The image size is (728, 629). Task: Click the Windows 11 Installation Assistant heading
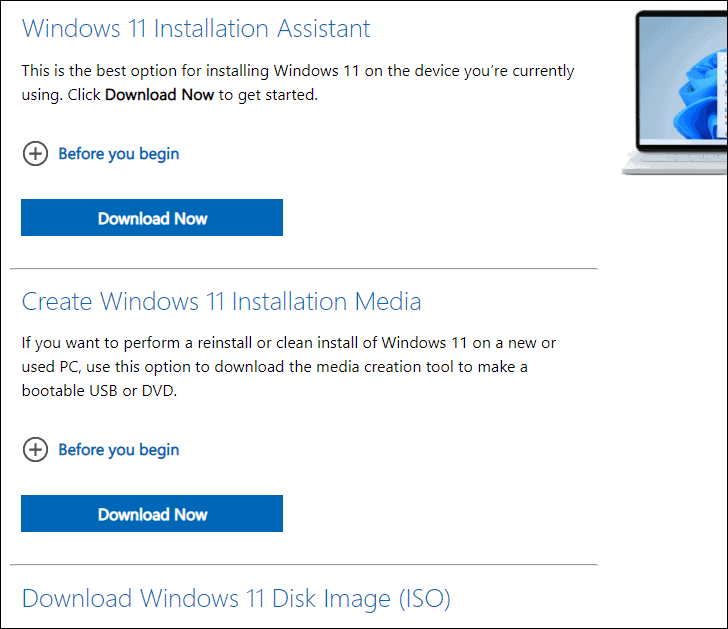pos(196,28)
